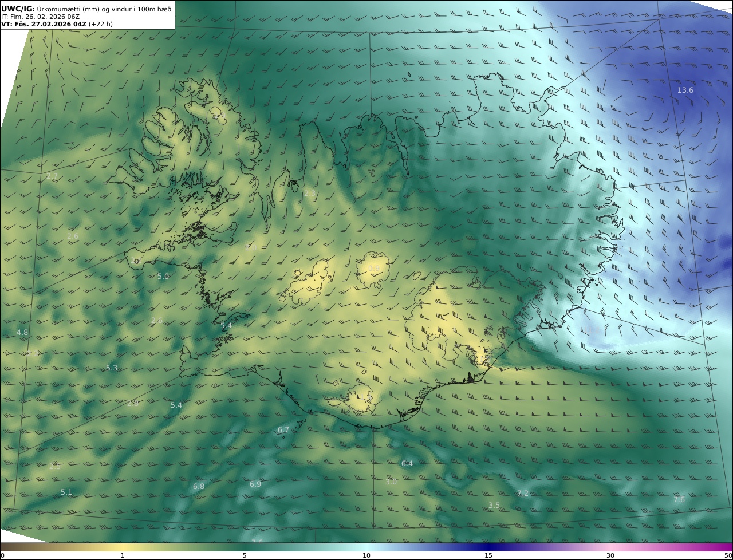733x560 pixels.
Task: Click the dark navy color bar segment above 15
Action: [488, 547]
